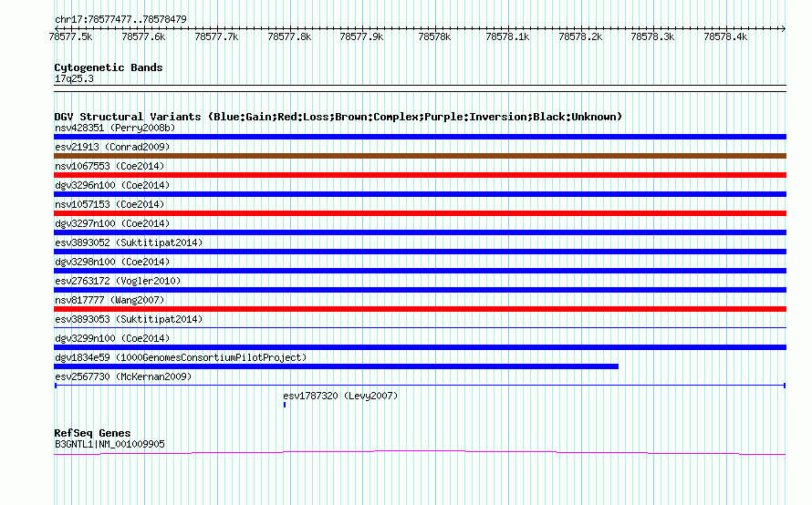The width and height of the screenshot is (812, 505).
Task: Click the 78577.8k ruler tick label
Action: coord(289,36)
